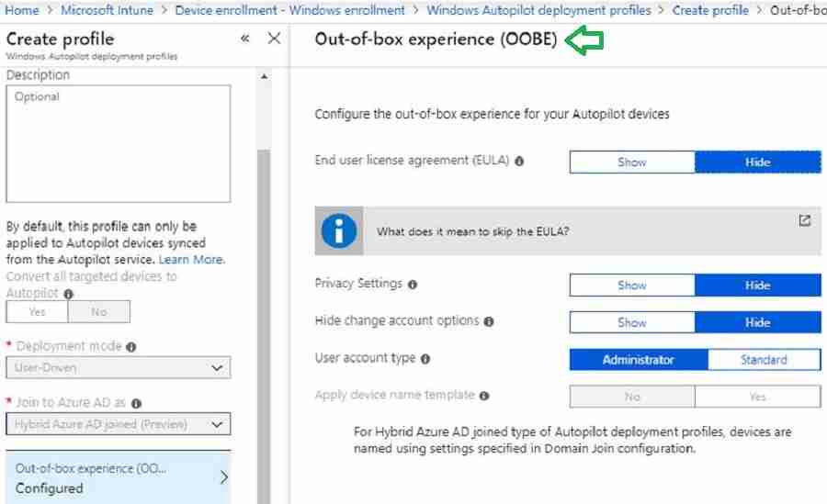
Task: Open info tooltip for Convert all targeted devices
Action: (x=69, y=294)
